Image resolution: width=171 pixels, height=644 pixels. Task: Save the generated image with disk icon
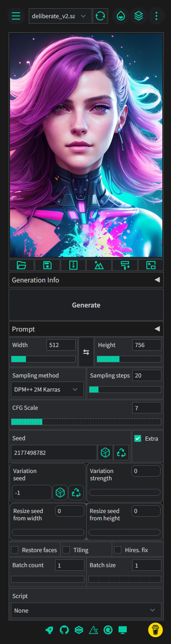(47, 266)
